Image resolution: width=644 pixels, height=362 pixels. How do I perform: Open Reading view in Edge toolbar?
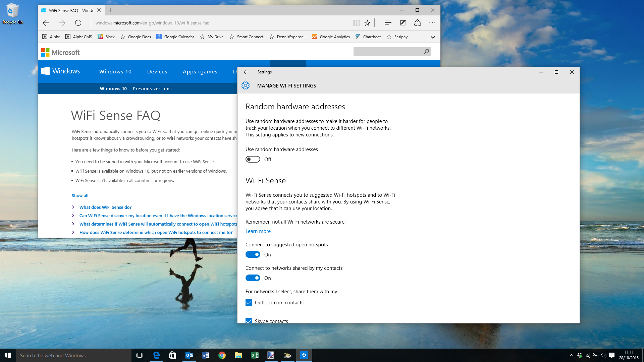tap(356, 23)
